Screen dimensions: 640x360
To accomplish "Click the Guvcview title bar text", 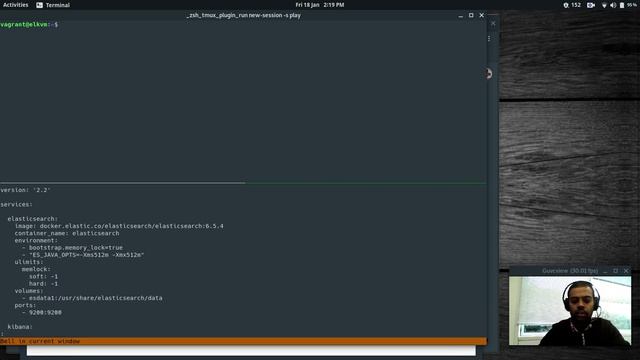I will click(x=570, y=271).
